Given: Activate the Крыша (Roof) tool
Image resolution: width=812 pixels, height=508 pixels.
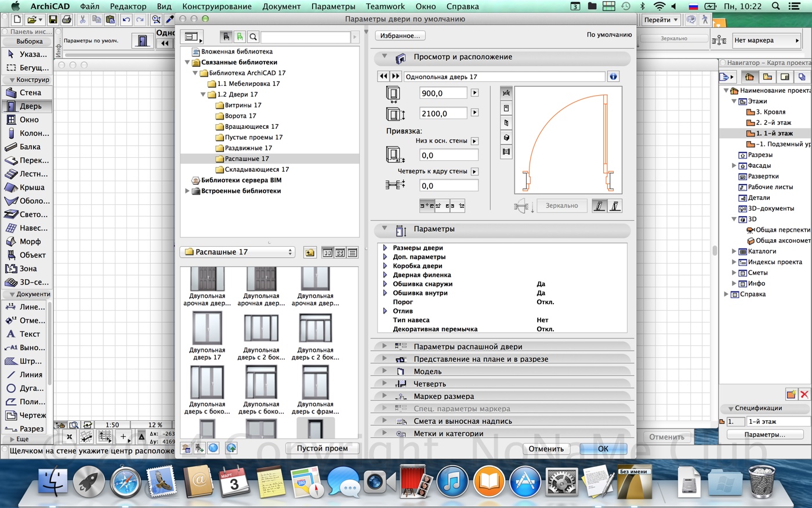Looking at the screenshot, I should 26,188.
